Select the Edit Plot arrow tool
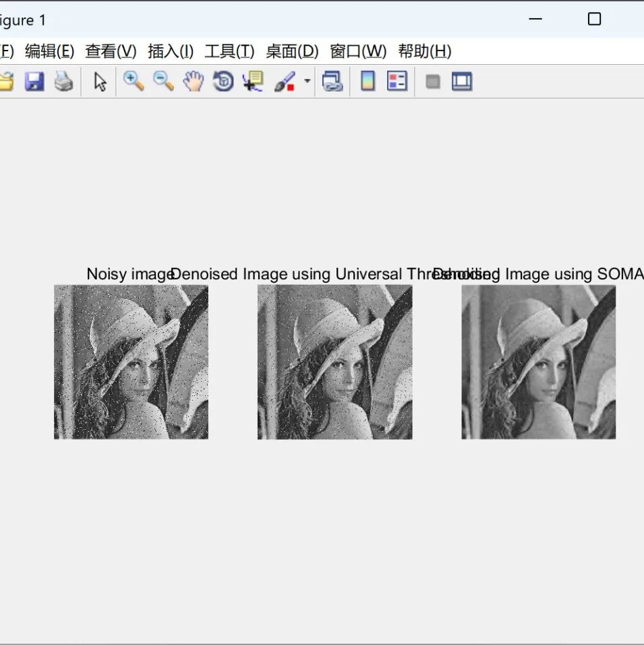The width and height of the screenshot is (644, 645). pyautogui.click(x=100, y=82)
